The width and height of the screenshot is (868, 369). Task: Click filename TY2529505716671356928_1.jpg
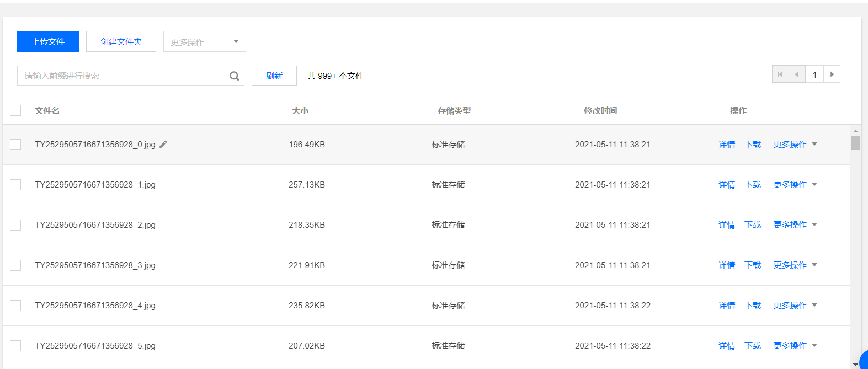(95, 185)
